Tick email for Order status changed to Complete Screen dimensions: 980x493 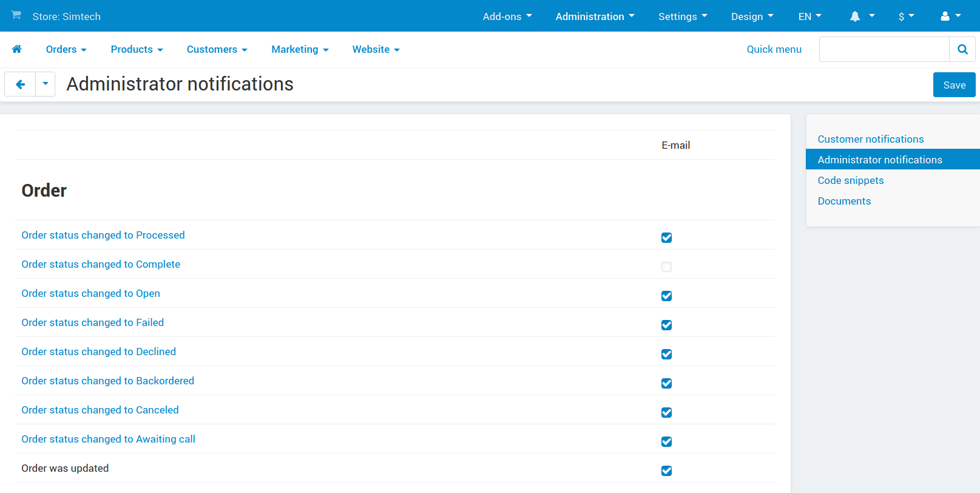[666, 267]
